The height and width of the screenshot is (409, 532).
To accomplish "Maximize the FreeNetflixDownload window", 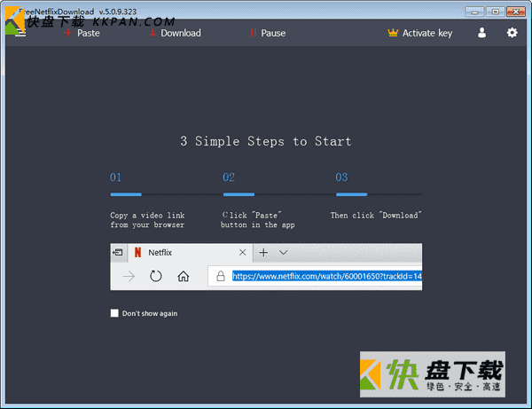I will pyautogui.click(x=496, y=12).
